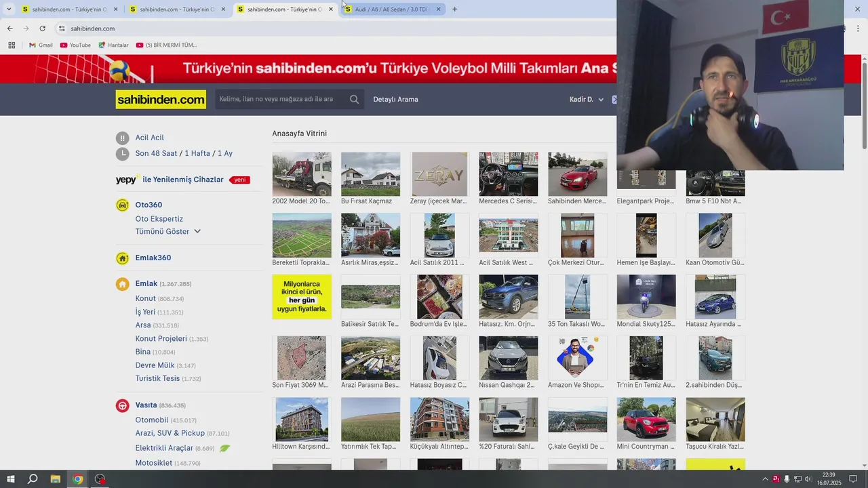The height and width of the screenshot is (488, 868).
Task: Open a new browser tab with plus button
Action: click(x=454, y=9)
